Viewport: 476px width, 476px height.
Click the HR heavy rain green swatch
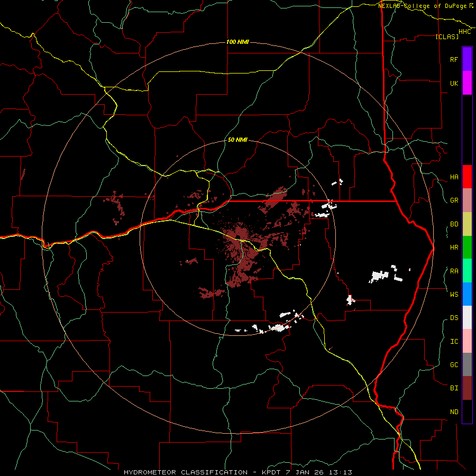pyautogui.click(x=467, y=248)
